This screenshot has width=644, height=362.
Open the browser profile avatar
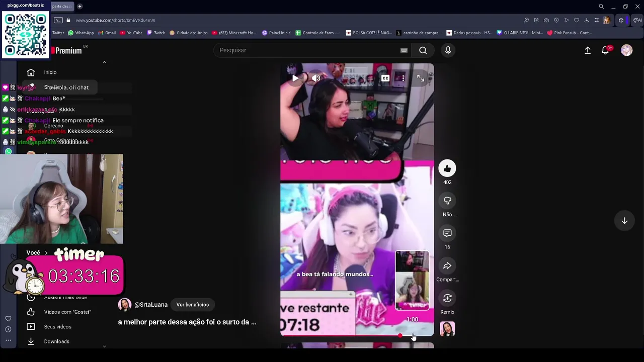(607, 20)
